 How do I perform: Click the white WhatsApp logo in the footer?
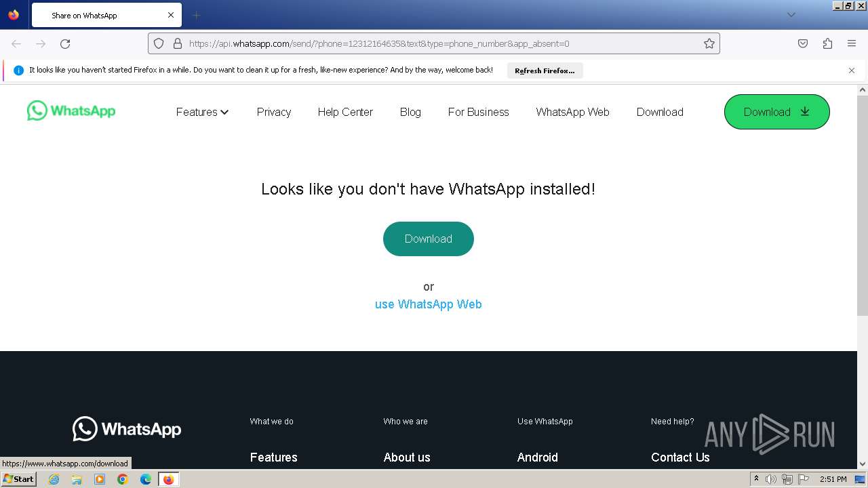127,429
